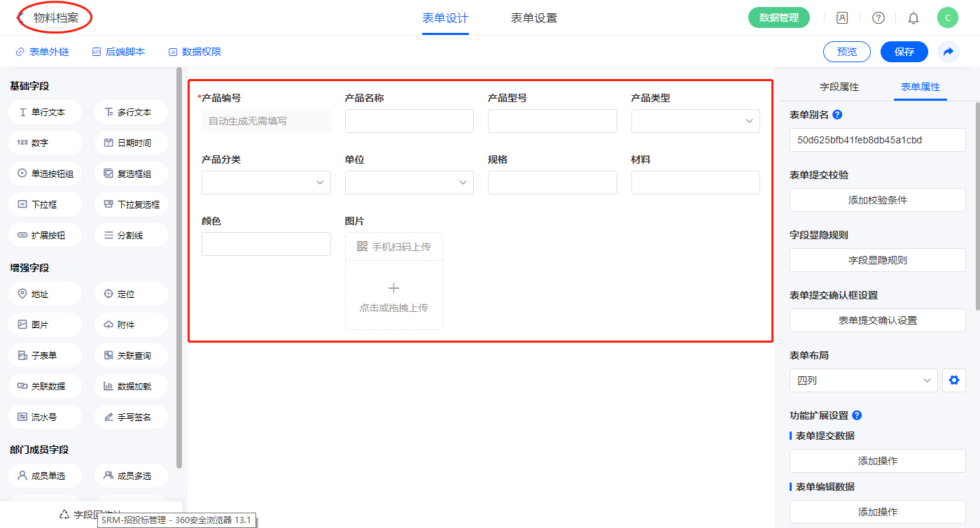980x528 pixels.
Task: Expand the 表单布局 四列 dropdown
Action: (x=863, y=380)
